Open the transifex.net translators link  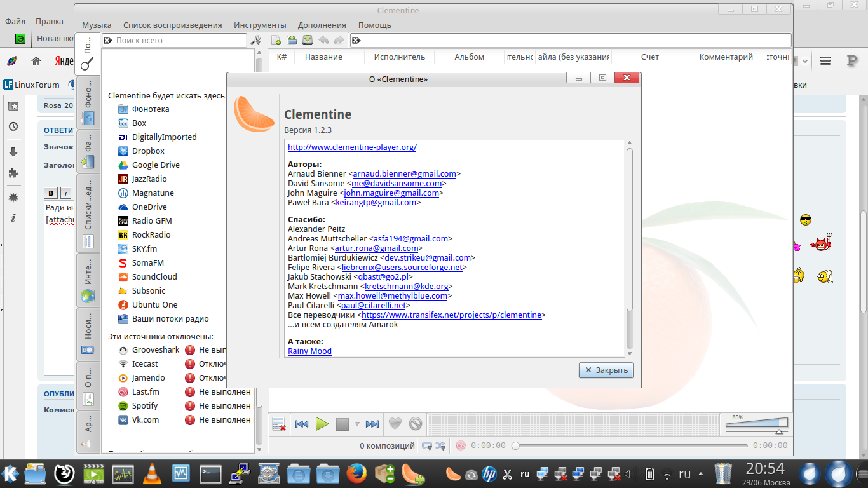click(x=451, y=315)
